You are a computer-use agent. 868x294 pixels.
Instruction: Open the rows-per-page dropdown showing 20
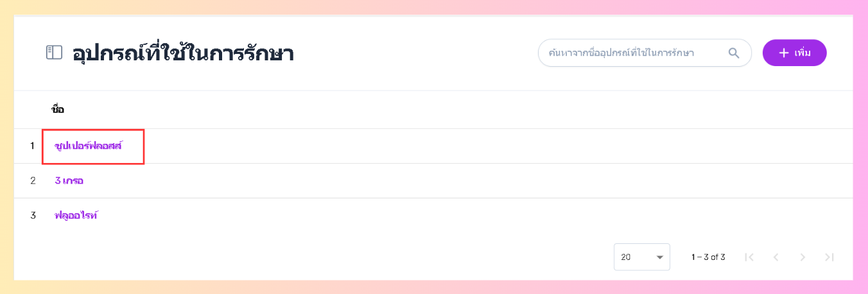(641, 257)
